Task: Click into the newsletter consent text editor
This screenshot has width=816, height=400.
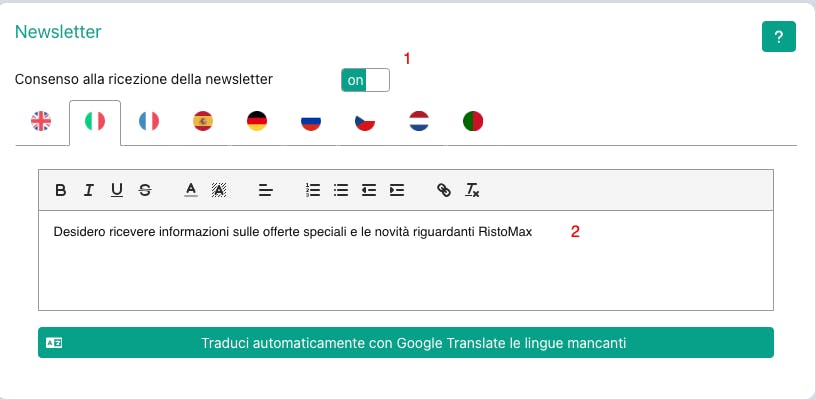Action: pyautogui.click(x=406, y=260)
